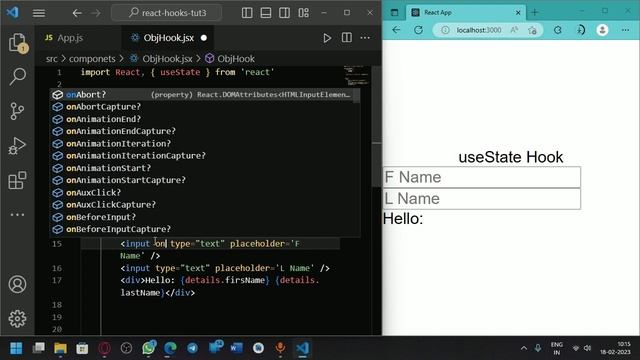Choose the onAnimationStart? suggestion
The height and width of the screenshot is (360, 640).
(x=205, y=168)
